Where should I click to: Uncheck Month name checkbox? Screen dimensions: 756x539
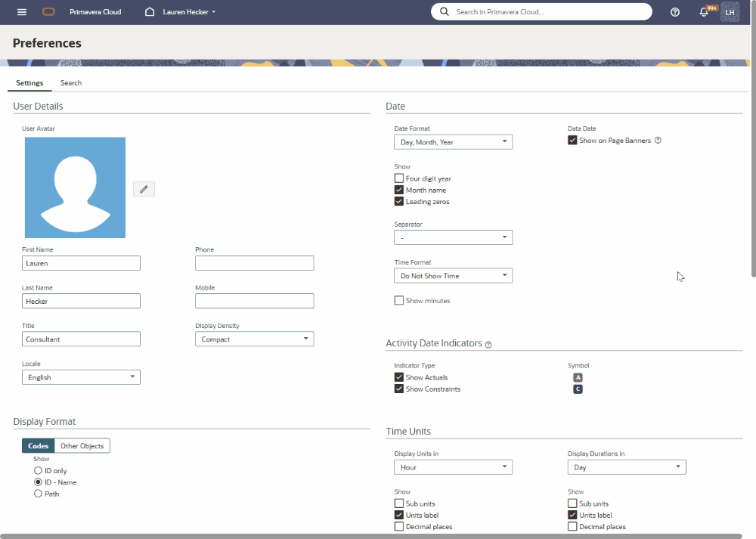point(398,190)
